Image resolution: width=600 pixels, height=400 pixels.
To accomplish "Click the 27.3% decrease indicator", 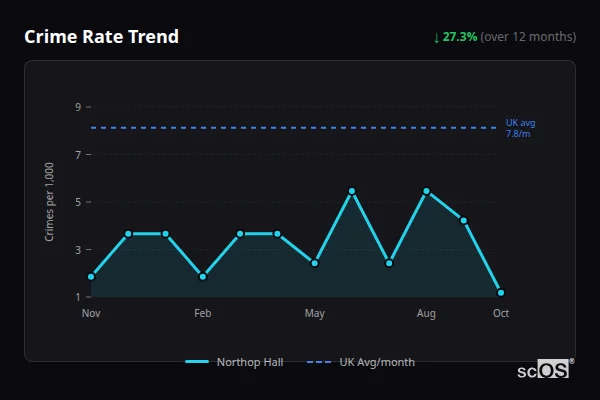I will click(x=455, y=37).
